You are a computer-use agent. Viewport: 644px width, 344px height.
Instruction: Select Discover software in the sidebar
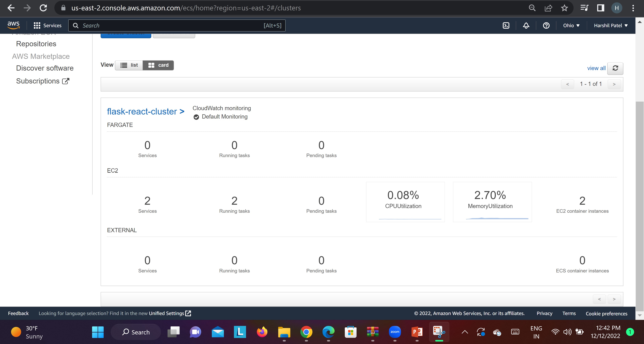tap(45, 68)
